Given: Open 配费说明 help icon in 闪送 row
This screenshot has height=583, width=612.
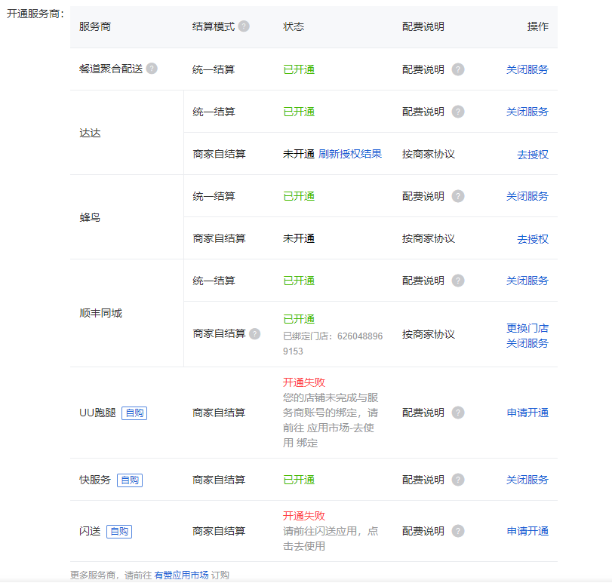Looking at the screenshot, I should 458,531.
